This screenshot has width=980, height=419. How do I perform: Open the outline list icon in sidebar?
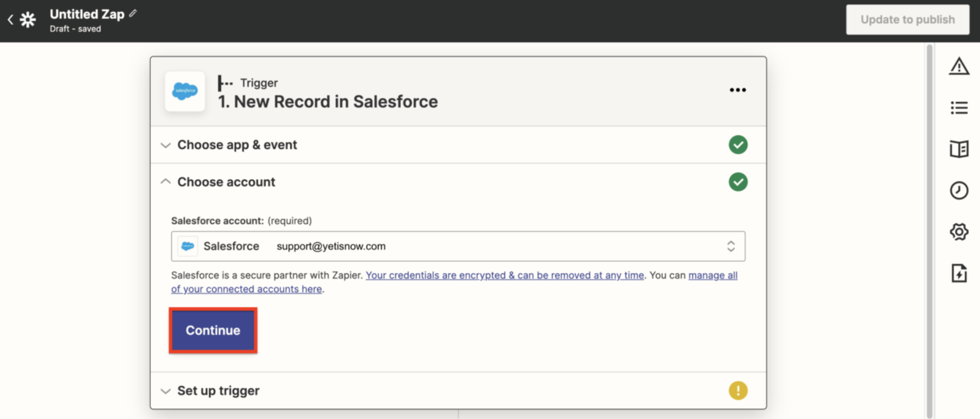(x=958, y=108)
